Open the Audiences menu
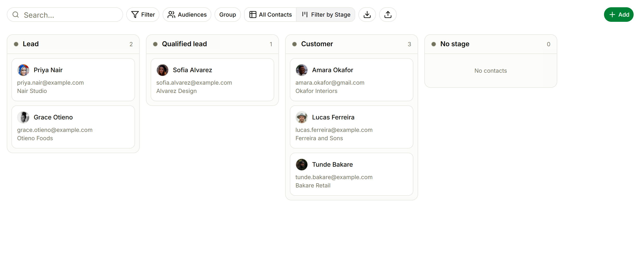Viewport: 644px width, 270px height. [187, 15]
